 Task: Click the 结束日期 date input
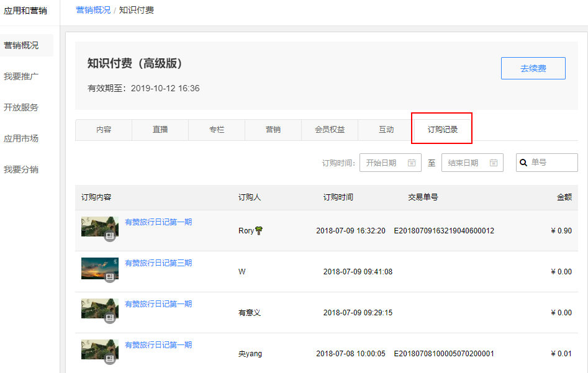pyautogui.click(x=473, y=163)
